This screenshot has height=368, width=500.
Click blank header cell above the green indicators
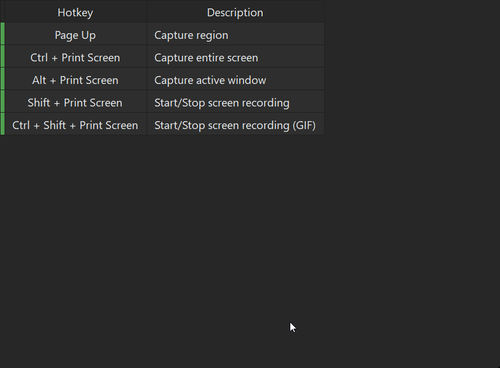click(2, 12)
